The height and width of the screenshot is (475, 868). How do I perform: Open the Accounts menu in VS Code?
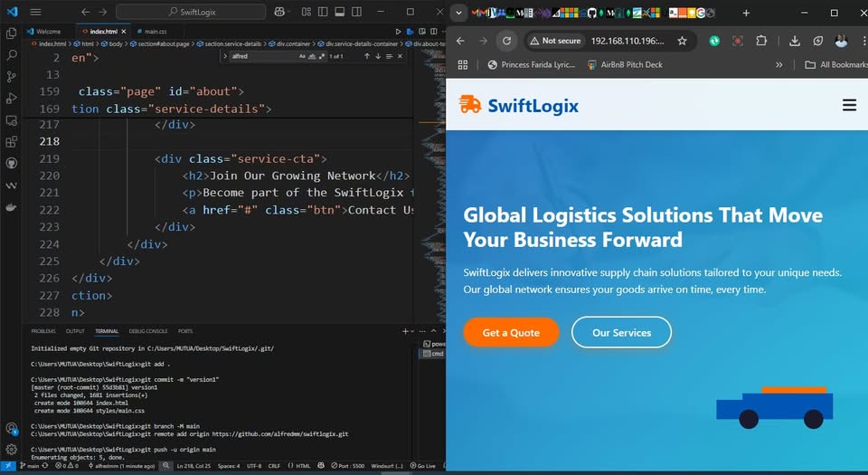11,428
